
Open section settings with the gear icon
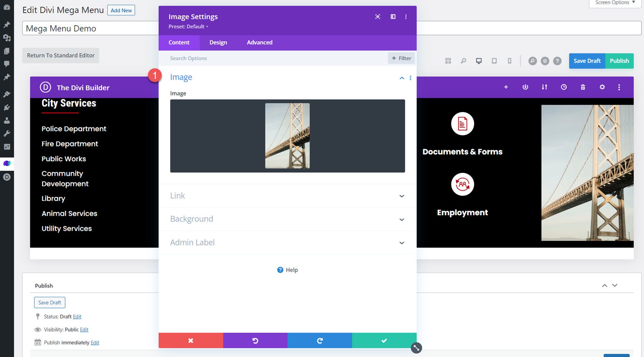(x=602, y=87)
